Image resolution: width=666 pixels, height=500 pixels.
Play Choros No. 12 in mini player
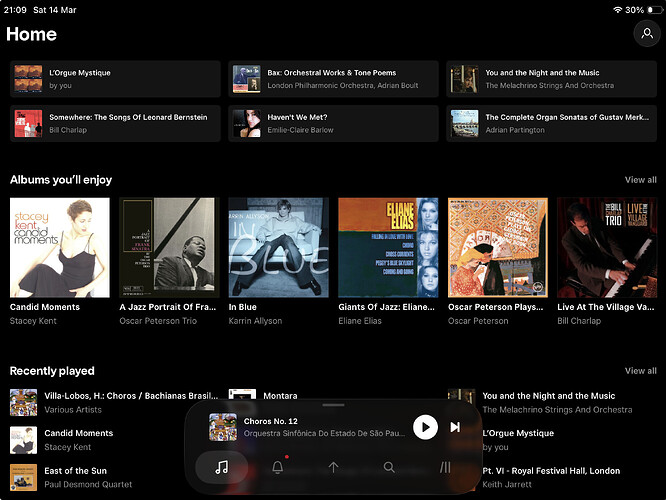point(425,427)
